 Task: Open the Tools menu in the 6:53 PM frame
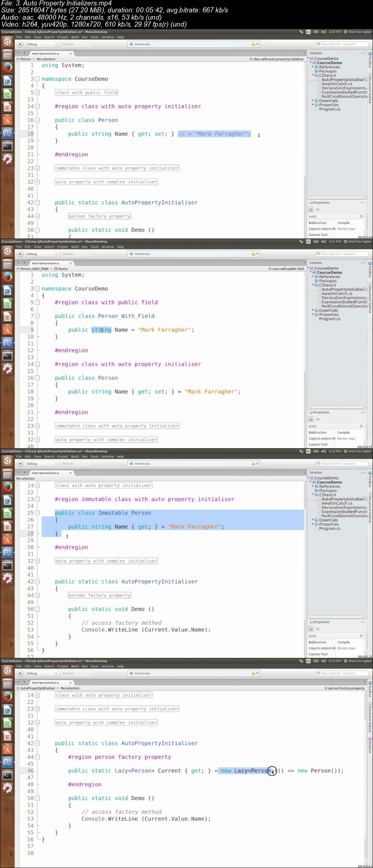[94, 666]
